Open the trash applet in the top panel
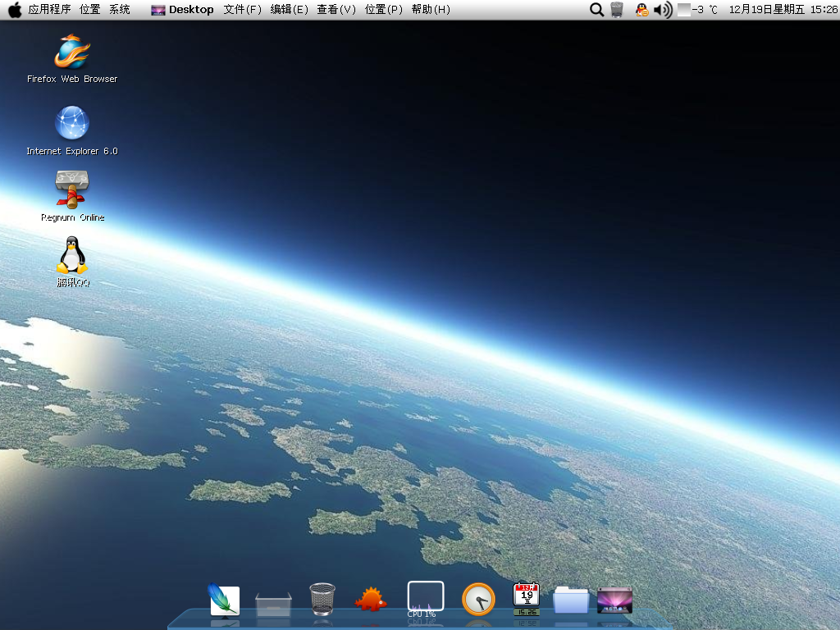Screen dimensions: 840x630 pos(617,10)
